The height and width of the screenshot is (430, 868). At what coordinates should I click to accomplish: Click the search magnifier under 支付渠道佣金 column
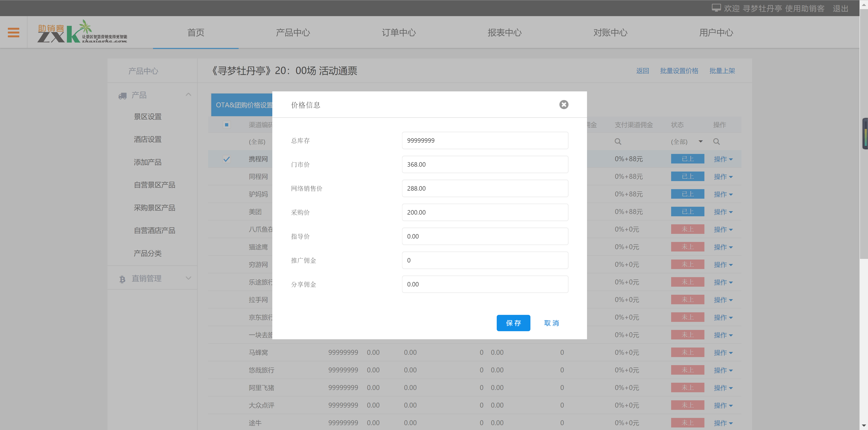618,141
